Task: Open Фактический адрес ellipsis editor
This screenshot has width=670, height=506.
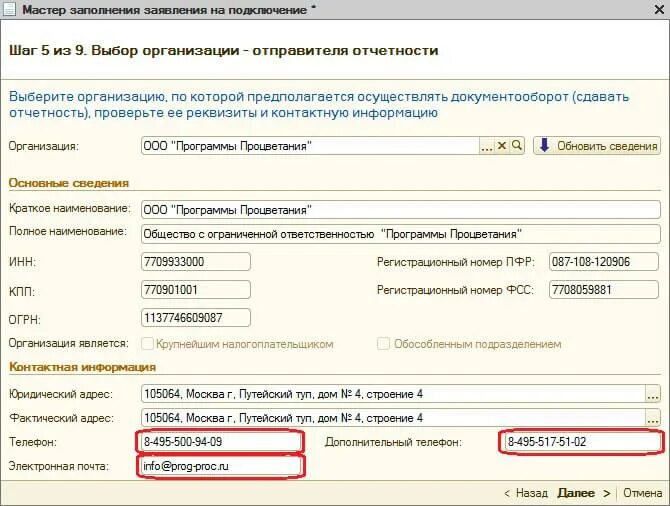Action: tap(653, 418)
